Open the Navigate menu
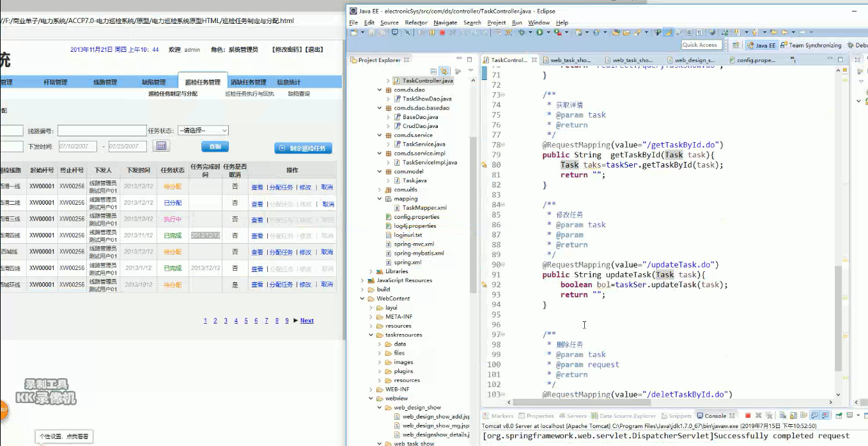The image size is (868, 446). tap(445, 22)
